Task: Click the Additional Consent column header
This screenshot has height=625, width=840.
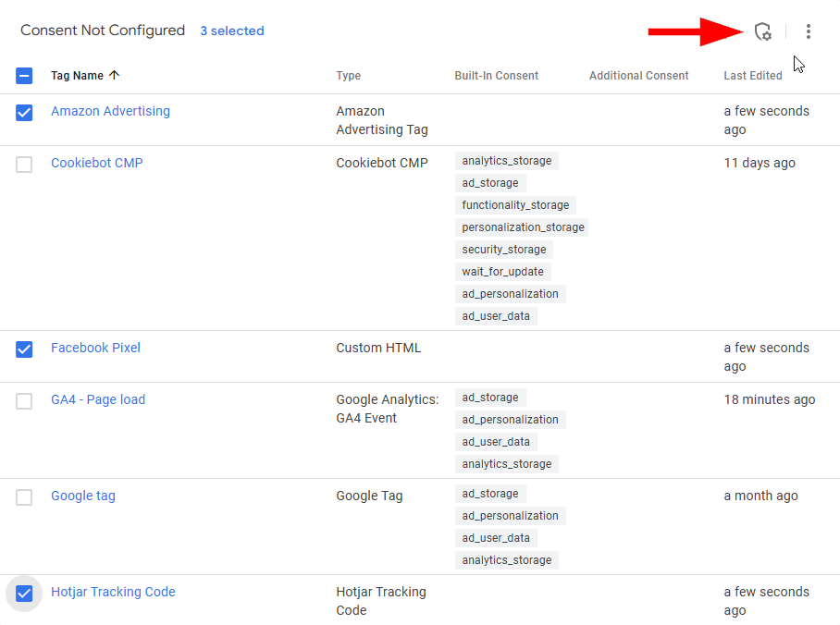Action: [x=639, y=76]
